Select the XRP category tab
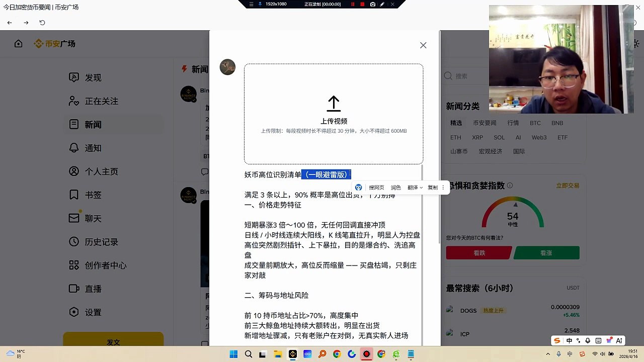 coord(477,137)
